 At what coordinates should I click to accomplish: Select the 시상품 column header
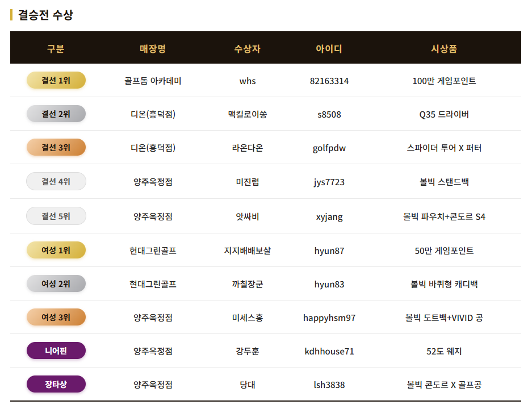coord(444,49)
